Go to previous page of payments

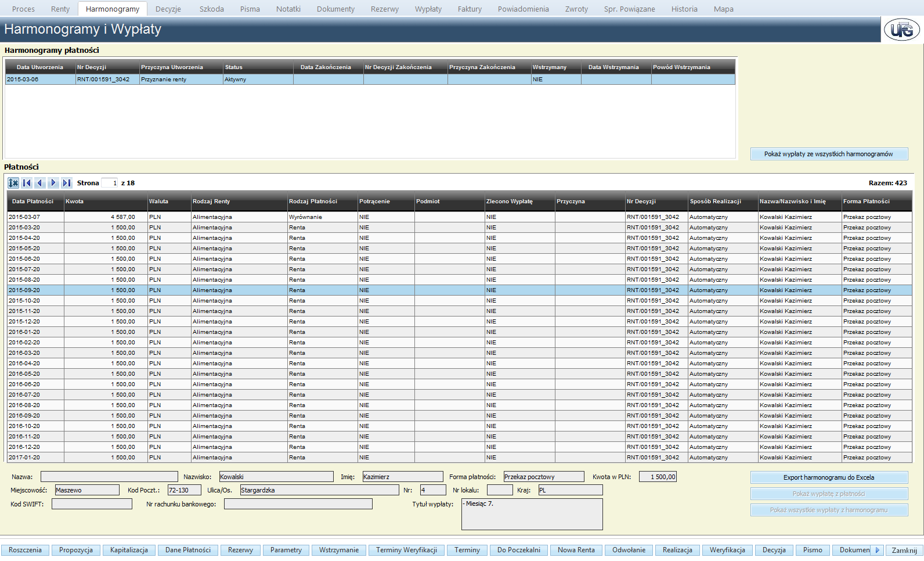[40, 183]
